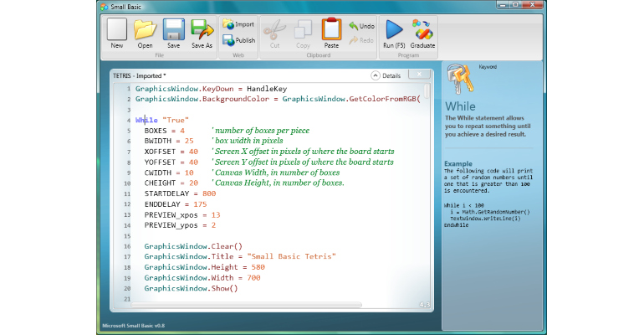Close the TETRIS editor document
This screenshot has height=335, width=644.
(419, 74)
